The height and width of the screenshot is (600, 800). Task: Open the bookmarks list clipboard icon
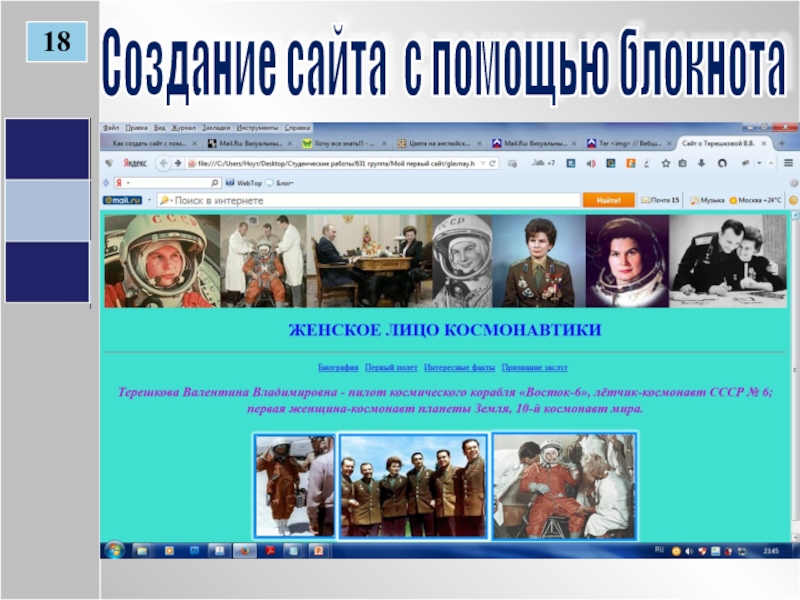click(683, 163)
